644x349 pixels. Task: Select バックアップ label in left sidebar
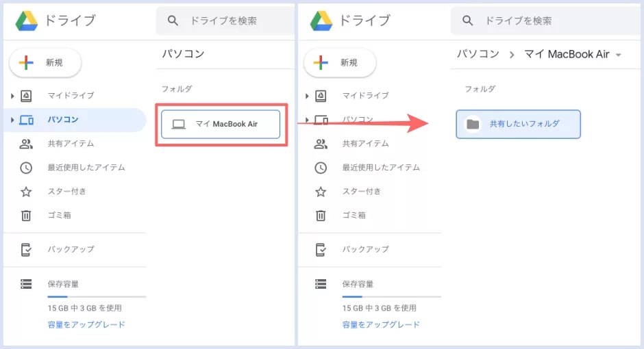coord(71,249)
